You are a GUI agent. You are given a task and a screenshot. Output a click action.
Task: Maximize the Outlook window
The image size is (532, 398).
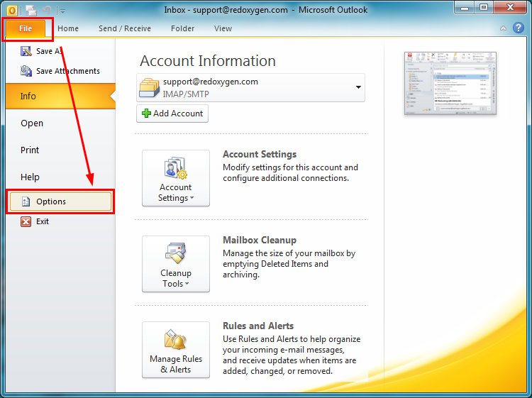pyautogui.click(x=484, y=8)
